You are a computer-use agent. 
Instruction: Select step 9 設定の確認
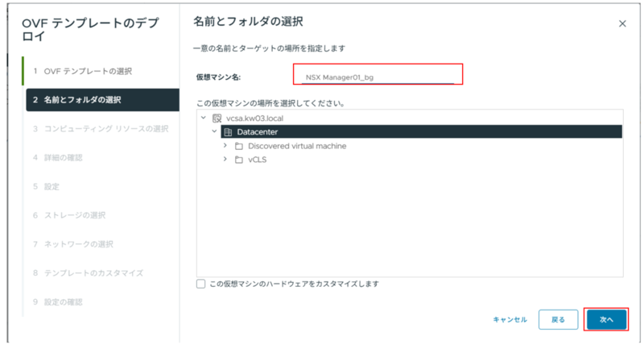[x=58, y=302]
